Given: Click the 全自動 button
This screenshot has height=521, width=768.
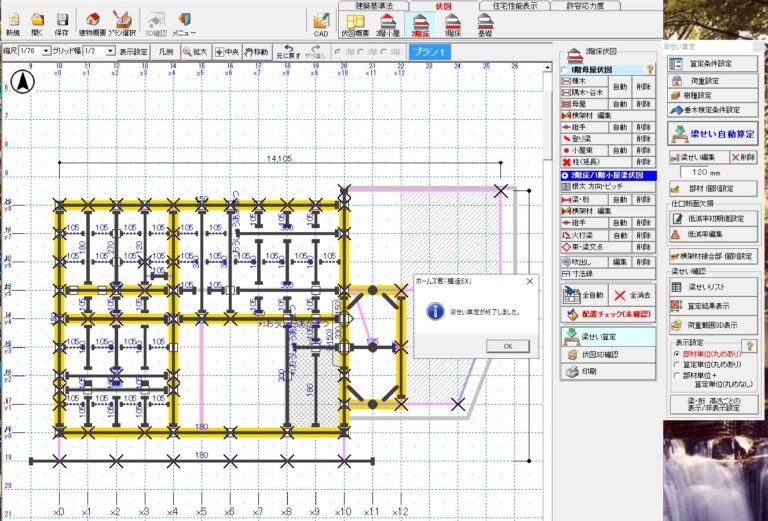Looking at the screenshot, I should (x=584, y=295).
